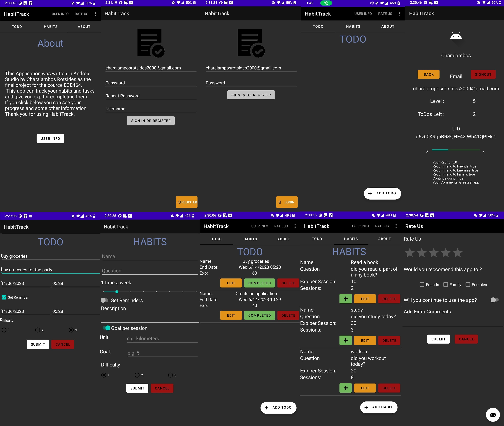The width and height of the screenshot is (504, 426).
Task: Click RATE US in Habits list toolbar
Action: coord(382,226)
